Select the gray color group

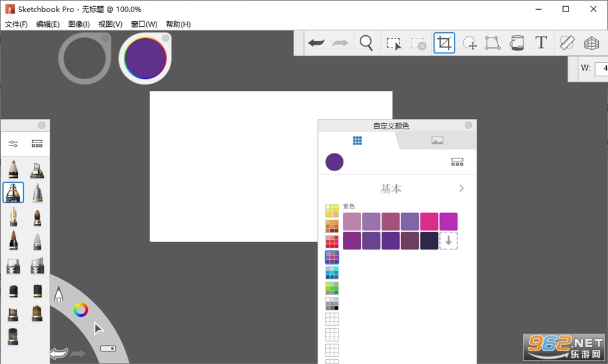332,304
